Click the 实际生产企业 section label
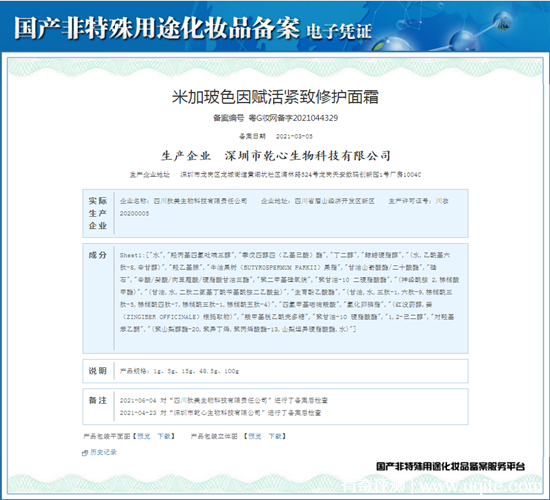Screen dimensions: 550x500 (x=98, y=213)
